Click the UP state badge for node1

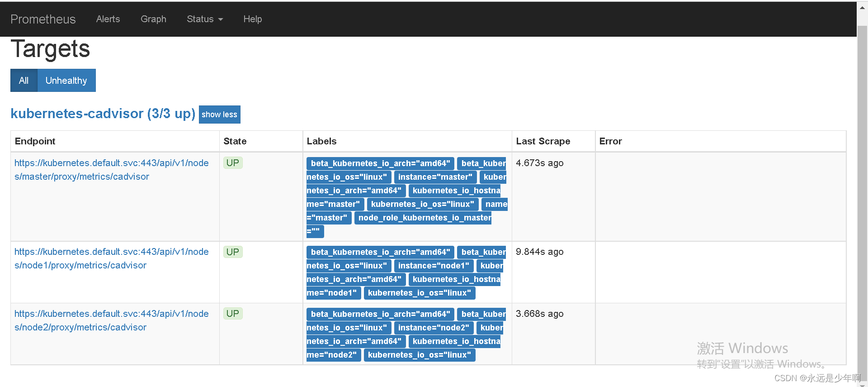click(x=233, y=252)
